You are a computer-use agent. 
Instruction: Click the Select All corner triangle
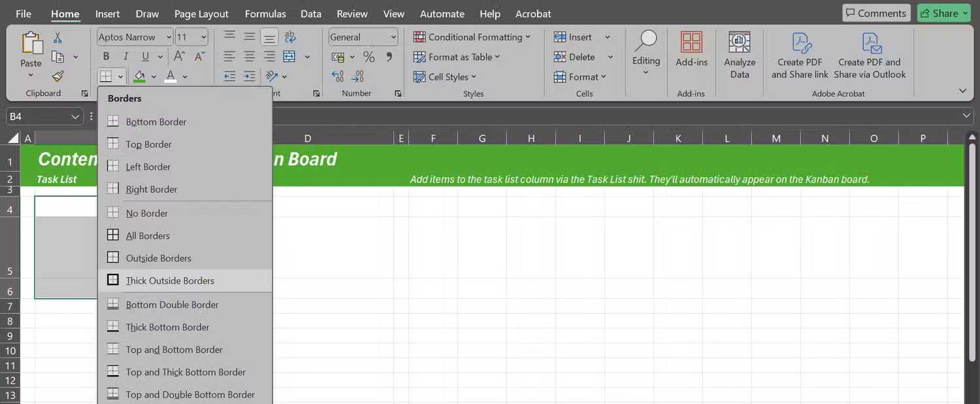click(x=13, y=139)
